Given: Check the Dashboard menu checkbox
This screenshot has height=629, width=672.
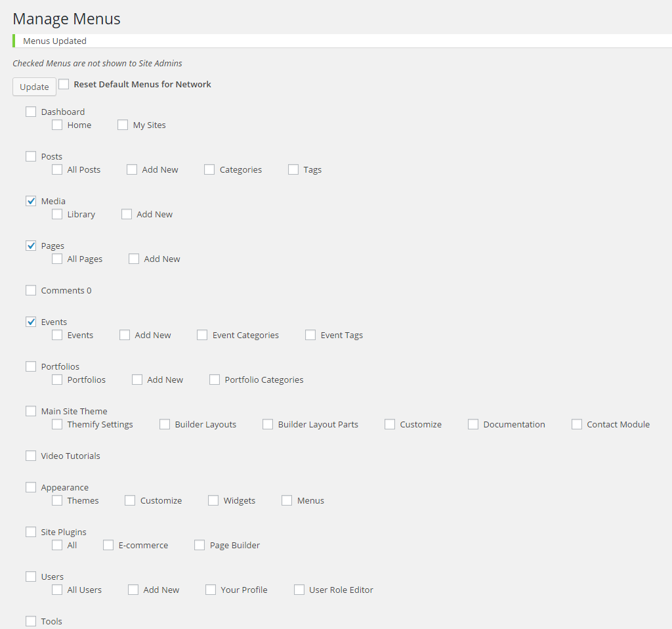Looking at the screenshot, I should [x=31, y=112].
